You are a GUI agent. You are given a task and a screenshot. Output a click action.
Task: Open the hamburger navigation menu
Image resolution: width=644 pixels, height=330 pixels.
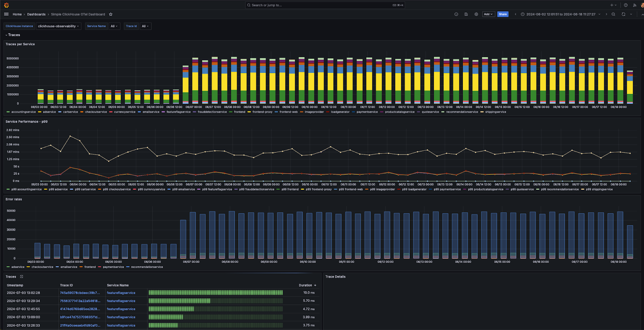[6, 14]
